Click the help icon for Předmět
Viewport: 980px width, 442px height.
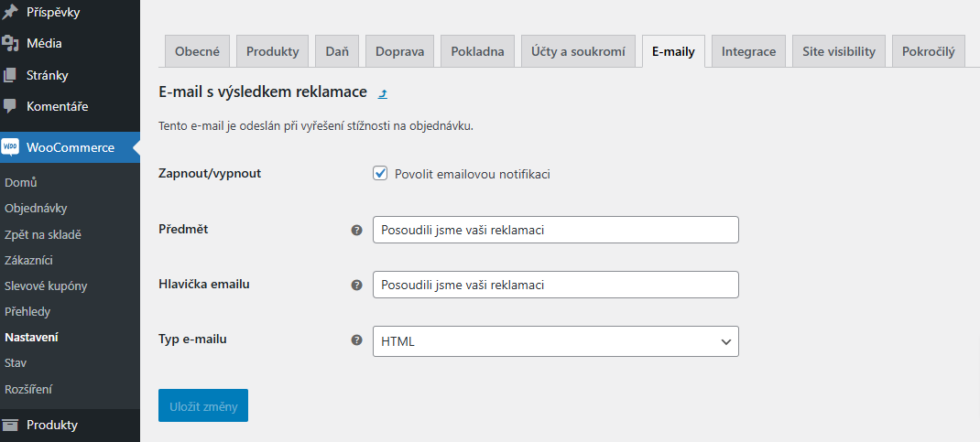pyautogui.click(x=357, y=230)
